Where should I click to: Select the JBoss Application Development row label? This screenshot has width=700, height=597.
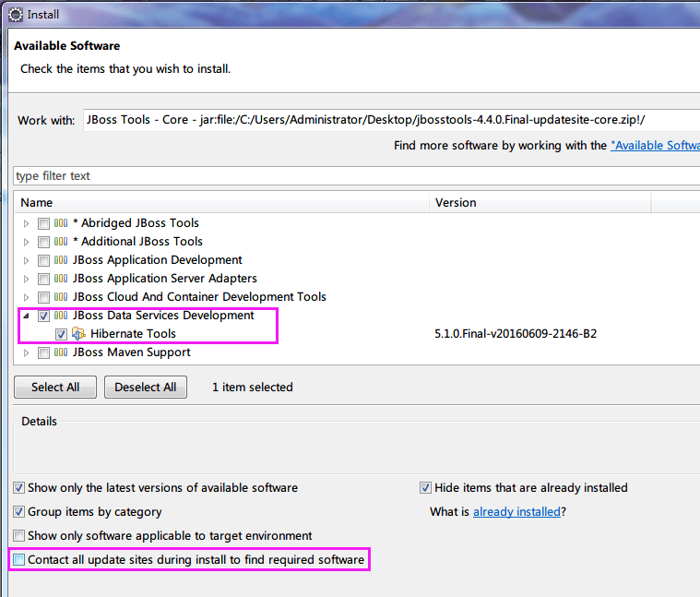(157, 260)
